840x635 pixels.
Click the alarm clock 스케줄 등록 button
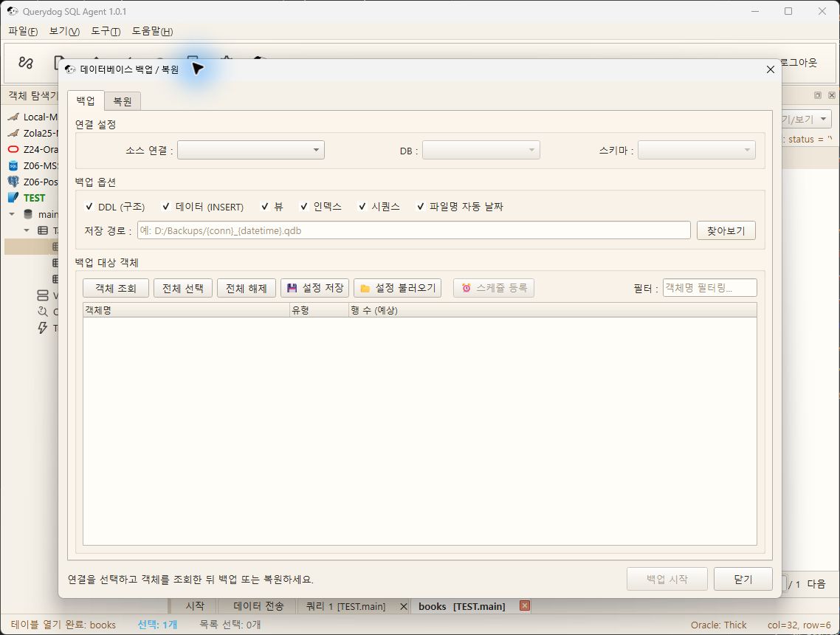pyautogui.click(x=494, y=288)
